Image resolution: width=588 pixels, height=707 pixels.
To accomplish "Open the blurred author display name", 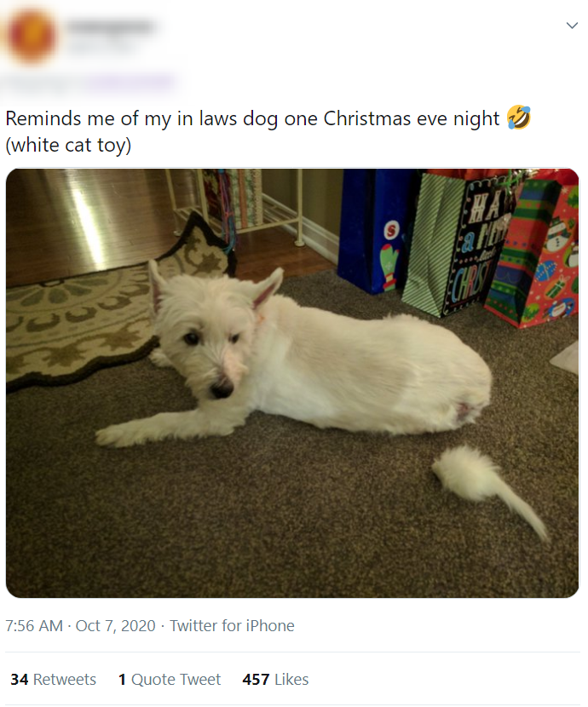I will tap(111, 26).
